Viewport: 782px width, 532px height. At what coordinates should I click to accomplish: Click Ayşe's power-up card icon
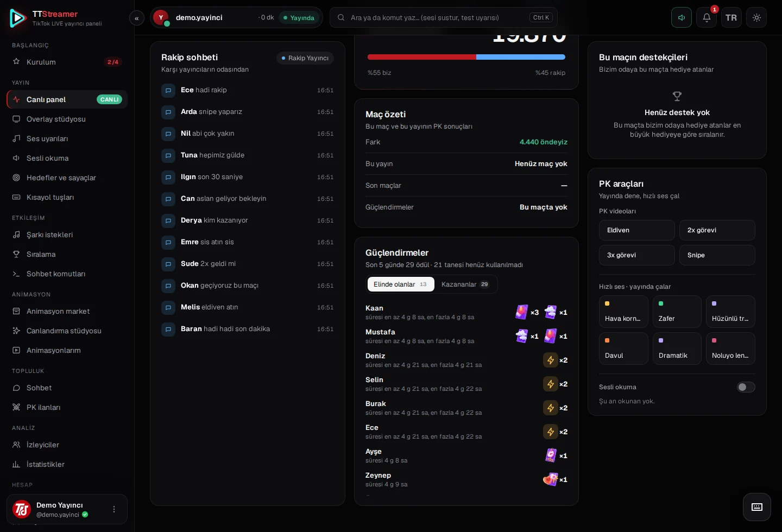pyautogui.click(x=551, y=455)
